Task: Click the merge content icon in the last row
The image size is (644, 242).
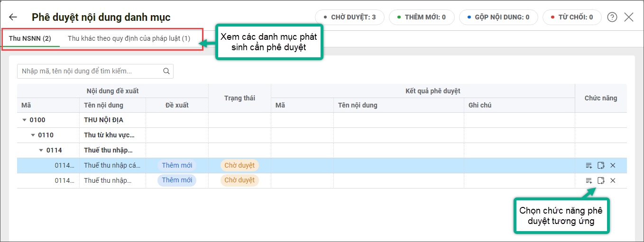Action: coord(601,180)
